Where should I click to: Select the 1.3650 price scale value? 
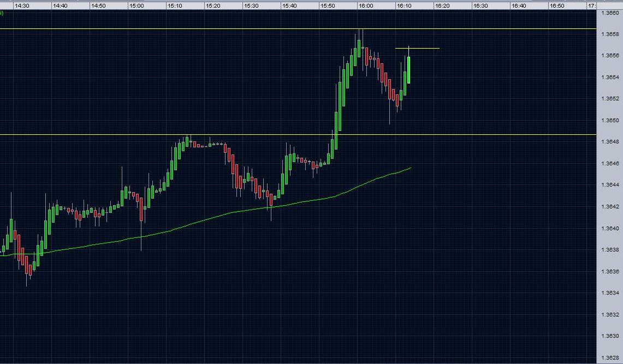tap(610, 120)
